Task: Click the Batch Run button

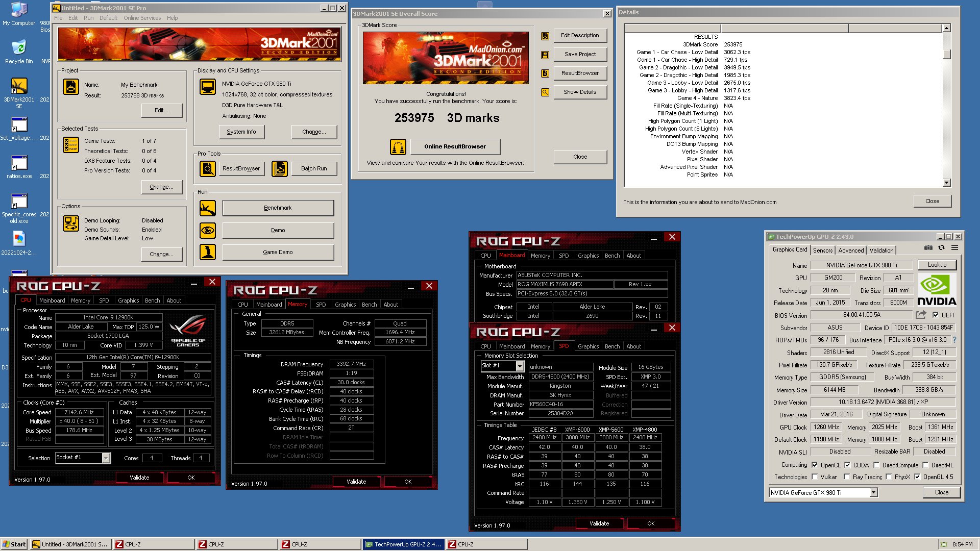Action: pyautogui.click(x=314, y=168)
